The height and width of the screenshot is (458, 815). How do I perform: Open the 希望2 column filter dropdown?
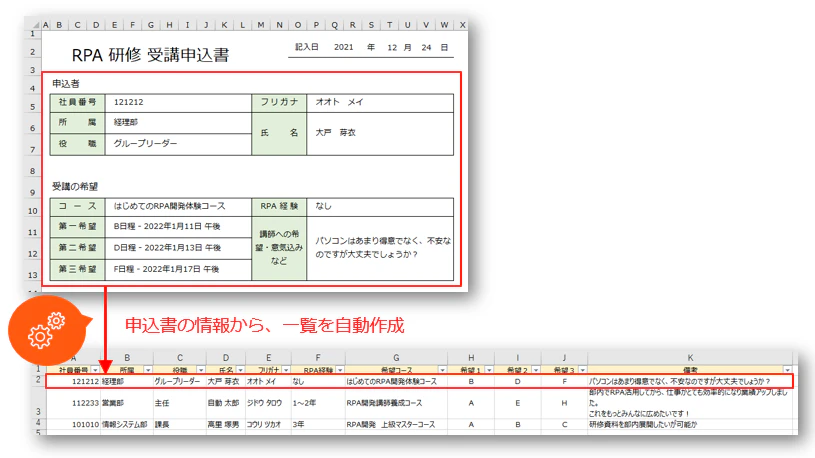tap(535, 370)
